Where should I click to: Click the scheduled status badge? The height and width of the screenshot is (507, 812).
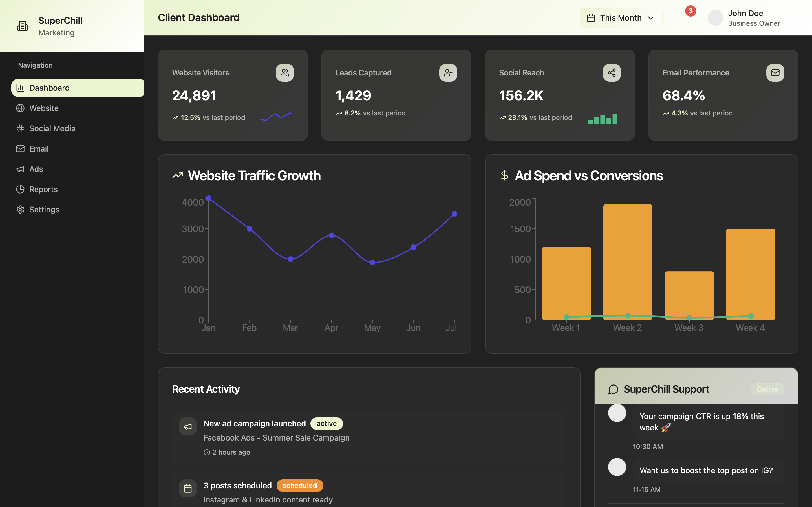coord(299,486)
